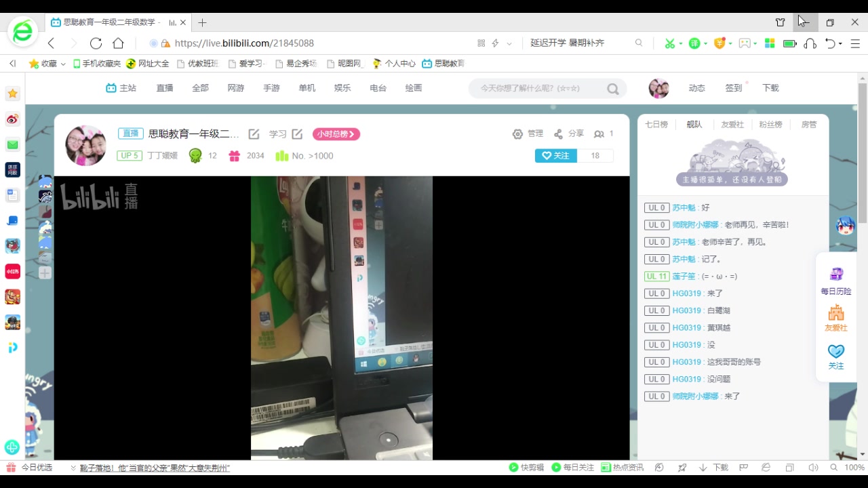The height and width of the screenshot is (488, 868).
Task: Switch to the 七日榜 tab
Action: 656,125
